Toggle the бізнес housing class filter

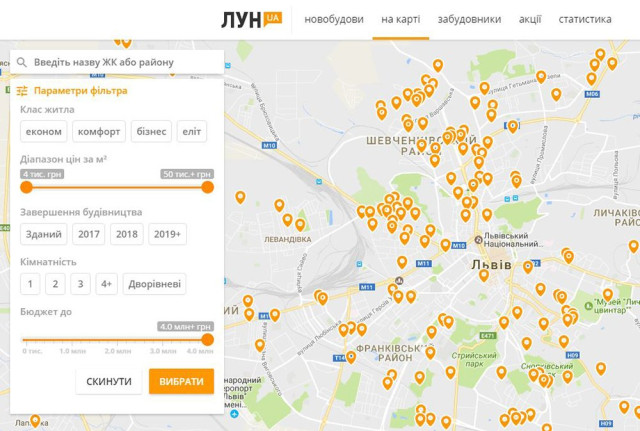pyautogui.click(x=151, y=131)
